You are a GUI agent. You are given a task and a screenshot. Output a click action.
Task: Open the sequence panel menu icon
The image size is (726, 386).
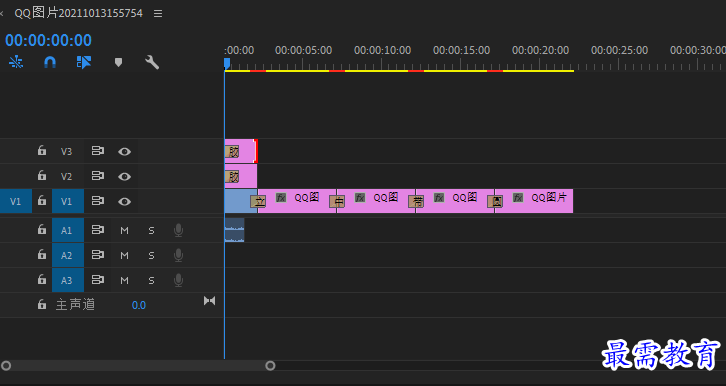pyautogui.click(x=158, y=13)
